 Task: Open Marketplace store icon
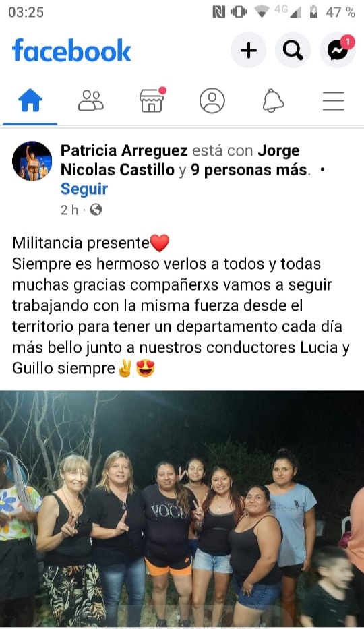[152, 100]
